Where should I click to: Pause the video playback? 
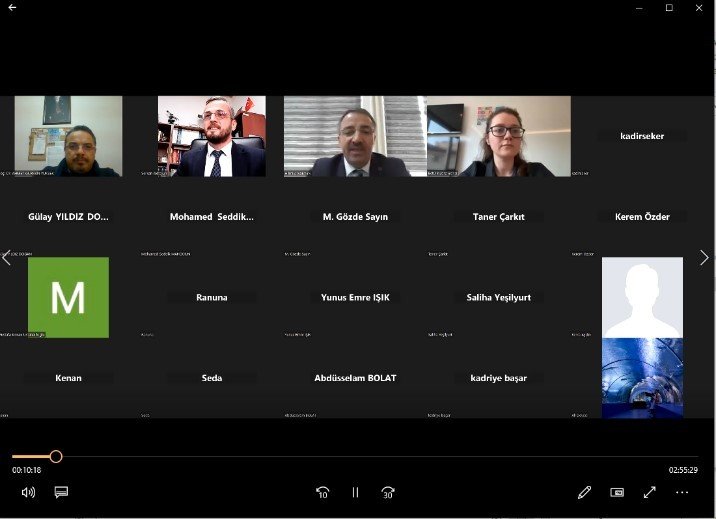click(x=355, y=492)
